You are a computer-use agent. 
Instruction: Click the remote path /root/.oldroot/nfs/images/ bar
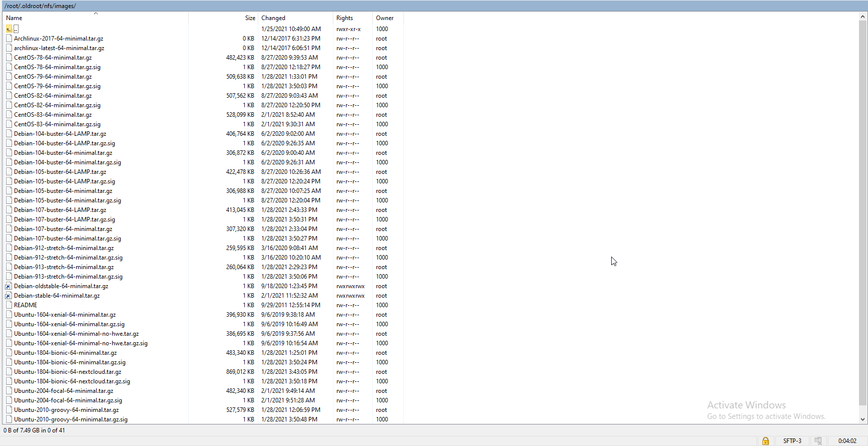pos(434,6)
